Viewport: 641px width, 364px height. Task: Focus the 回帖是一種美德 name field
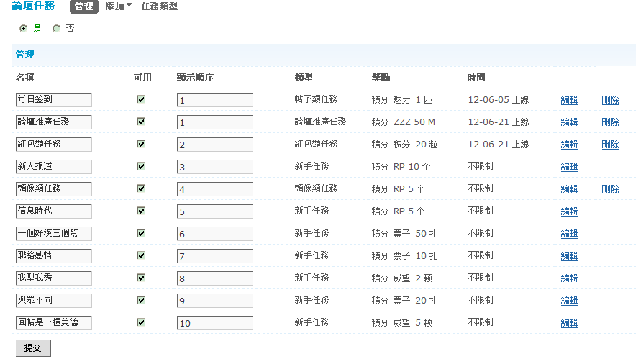point(53,323)
